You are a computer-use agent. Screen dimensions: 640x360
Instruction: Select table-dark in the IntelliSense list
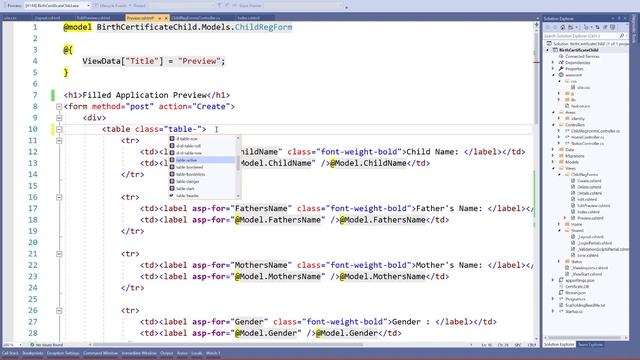point(202,189)
